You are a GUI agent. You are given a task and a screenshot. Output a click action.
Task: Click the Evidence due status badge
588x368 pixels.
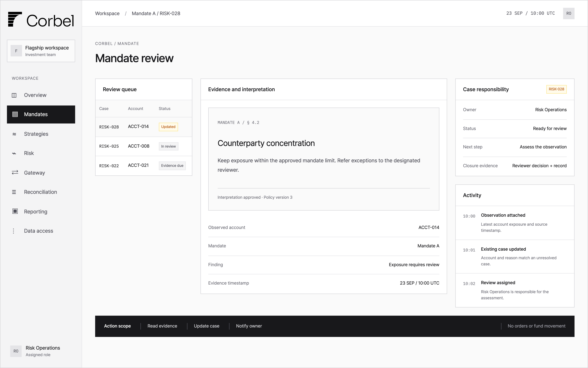[172, 165]
